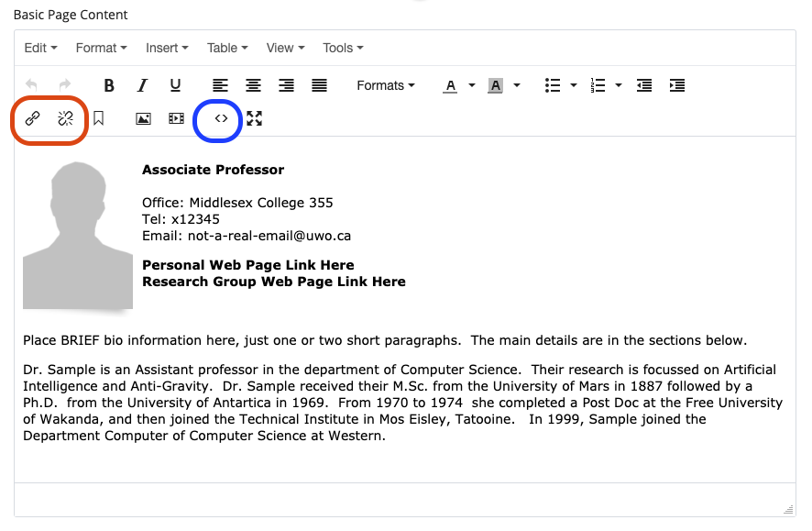Decrease indent of the paragraph
The height and width of the screenshot is (531, 812).
[x=644, y=85]
